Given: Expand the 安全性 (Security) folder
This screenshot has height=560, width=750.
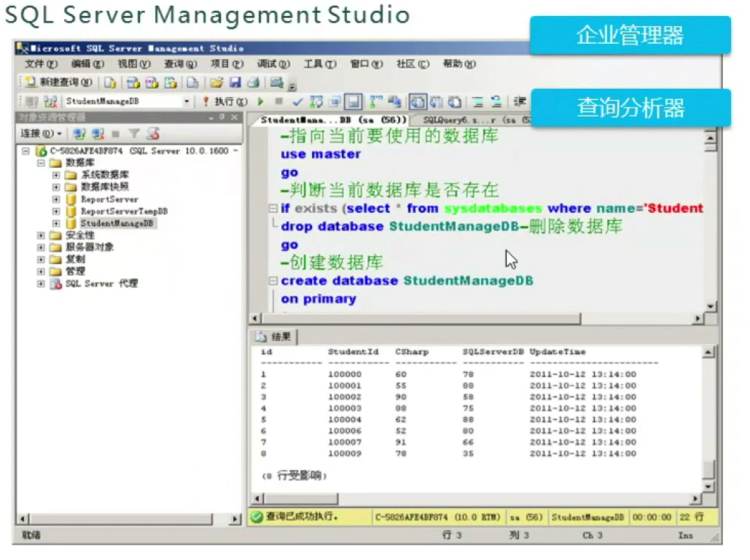Looking at the screenshot, I should click(41, 235).
